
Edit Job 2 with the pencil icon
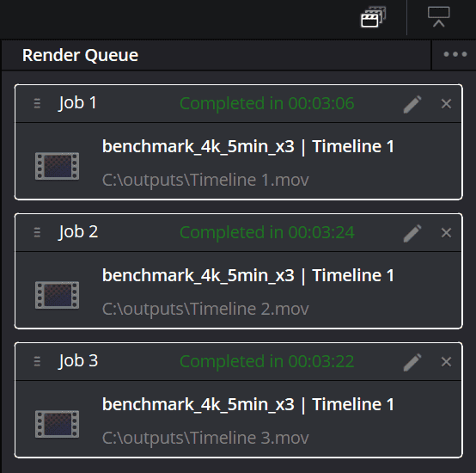click(x=412, y=233)
